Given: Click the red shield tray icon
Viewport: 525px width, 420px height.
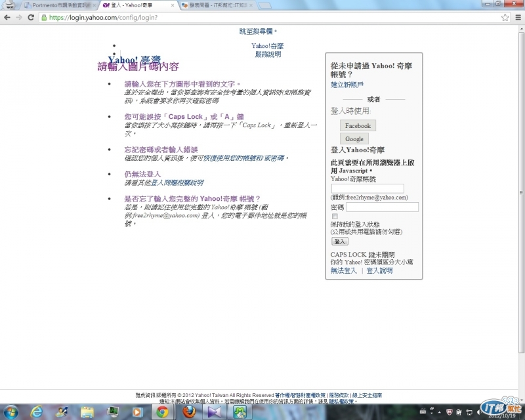Looking at the screenshot, I should 449,412.
